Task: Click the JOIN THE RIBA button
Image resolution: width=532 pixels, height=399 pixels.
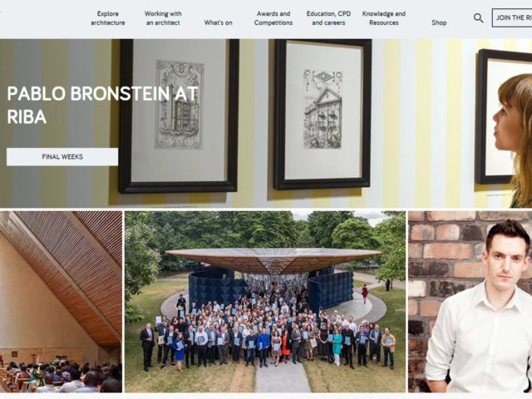Action: coord(512,18)
